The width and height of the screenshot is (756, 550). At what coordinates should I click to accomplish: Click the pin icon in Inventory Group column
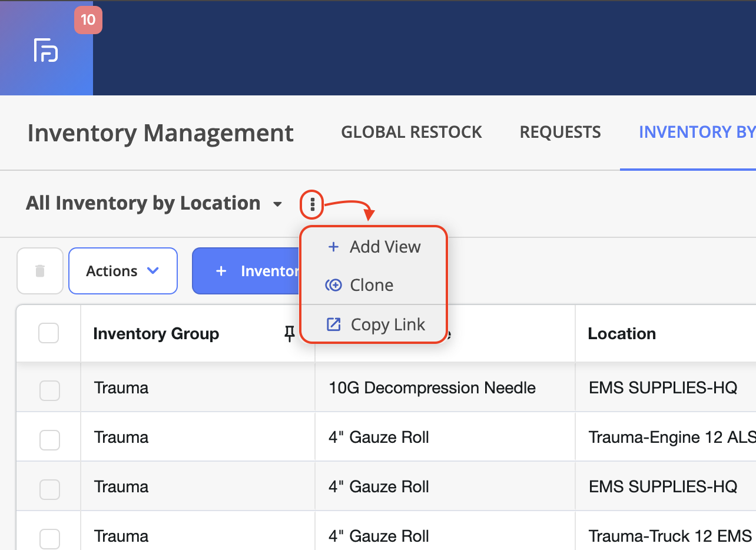289,334
